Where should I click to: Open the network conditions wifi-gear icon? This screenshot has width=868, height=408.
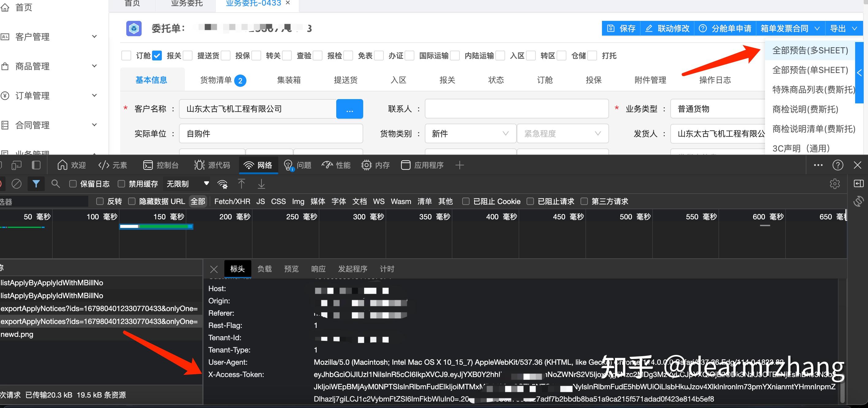tap(223, 184)
